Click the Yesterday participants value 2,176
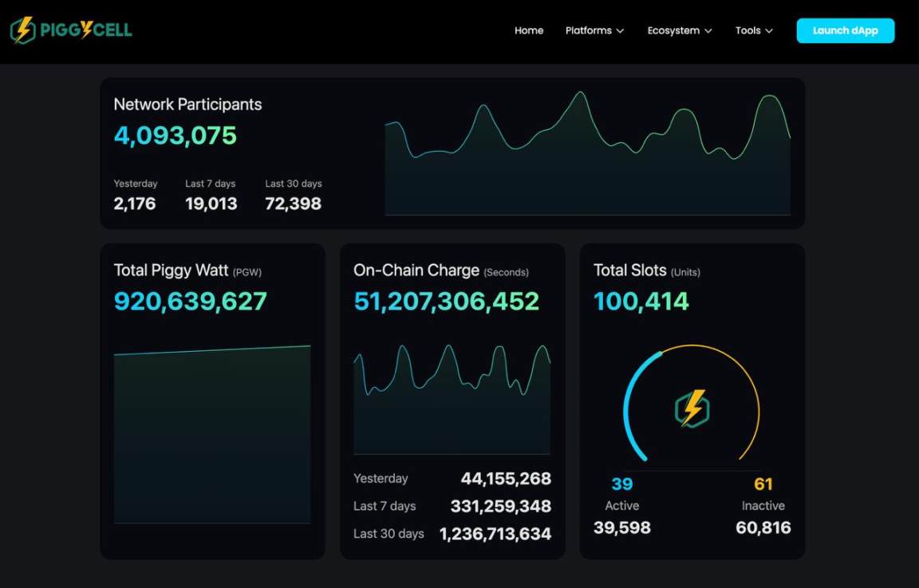This screenshot has height=588, width=919. 134,203
